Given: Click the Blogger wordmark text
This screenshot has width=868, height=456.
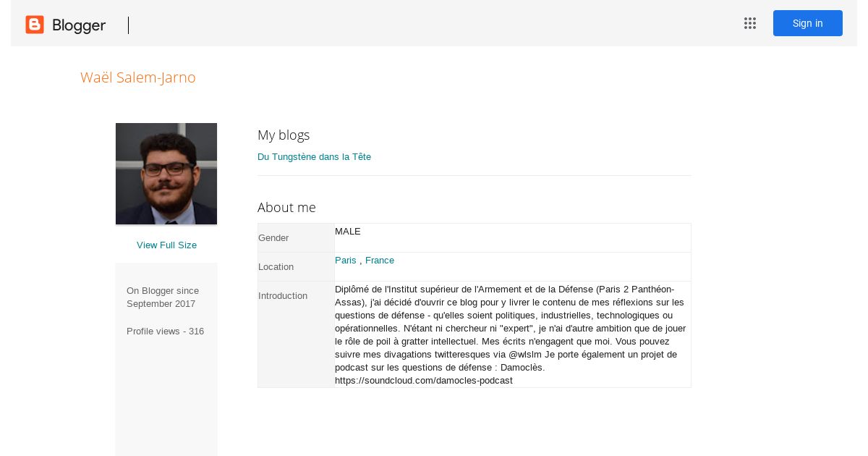Looking at the screenshot, I should tap(79, 25).
